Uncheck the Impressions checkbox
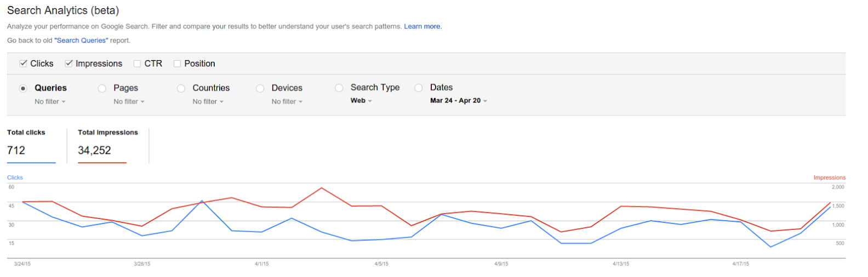Screen dimensions: 868x277 tap(68, 64)
